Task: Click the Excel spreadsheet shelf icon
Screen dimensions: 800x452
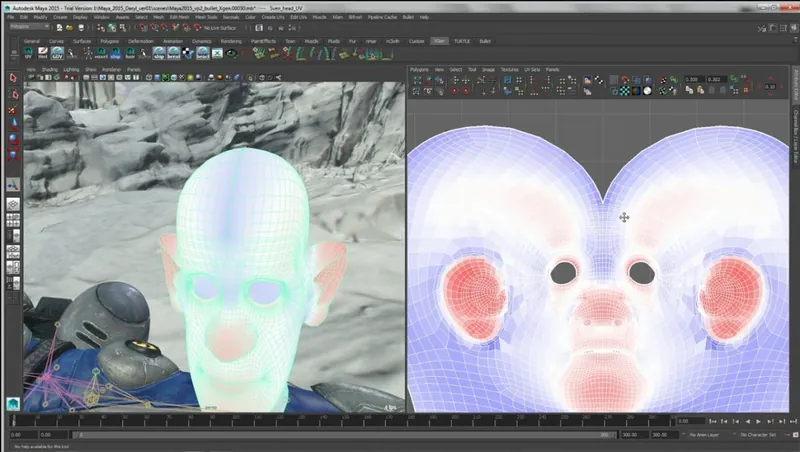Action: click(217, 53)
